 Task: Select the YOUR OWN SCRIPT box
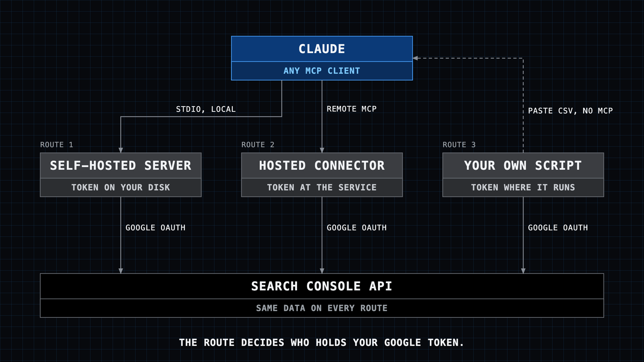click(523, 175)
